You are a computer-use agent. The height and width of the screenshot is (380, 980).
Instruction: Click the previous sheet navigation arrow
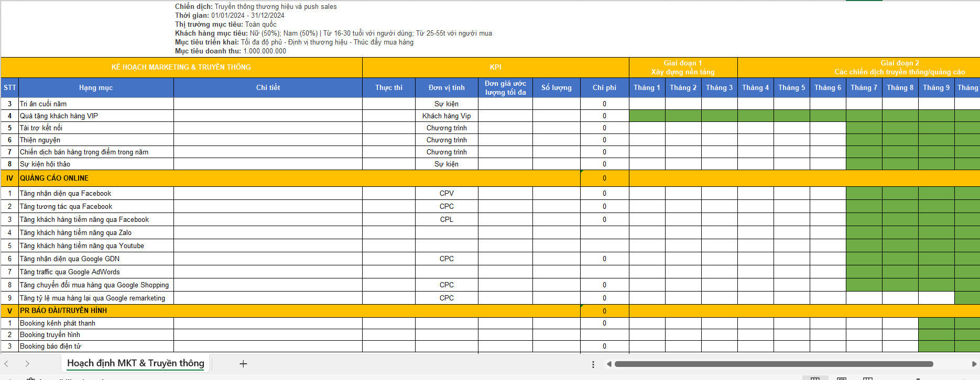6,364
